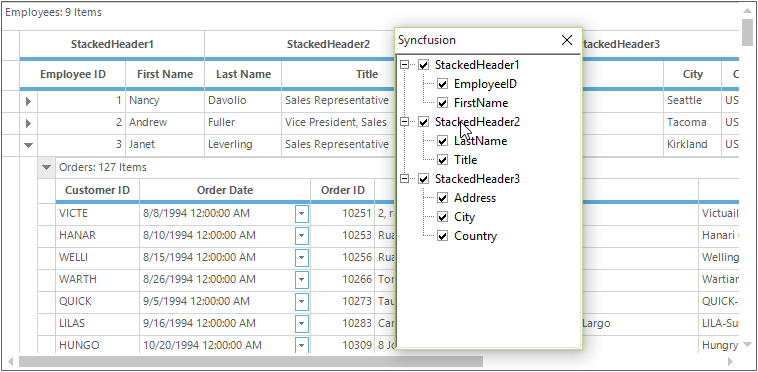Collapse the Janet Leverling row
Screen dimensions: 758x372
coord(29,145)
